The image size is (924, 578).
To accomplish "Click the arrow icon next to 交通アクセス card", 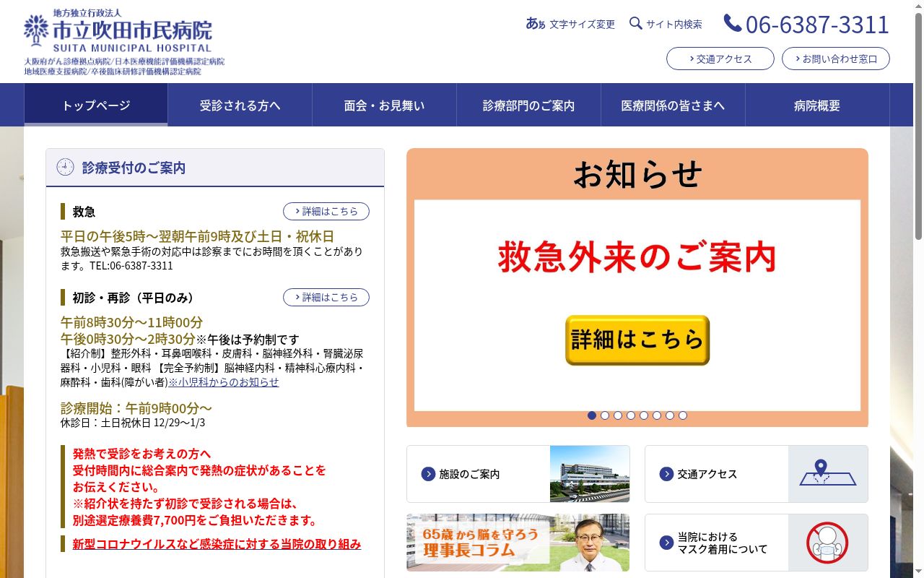I will pos(666,474).
